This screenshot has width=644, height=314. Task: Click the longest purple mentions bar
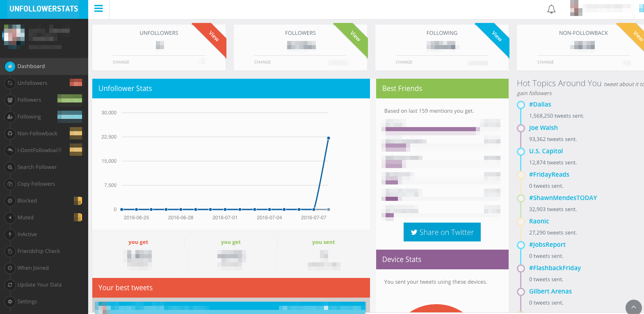click(x=431, y=129)
